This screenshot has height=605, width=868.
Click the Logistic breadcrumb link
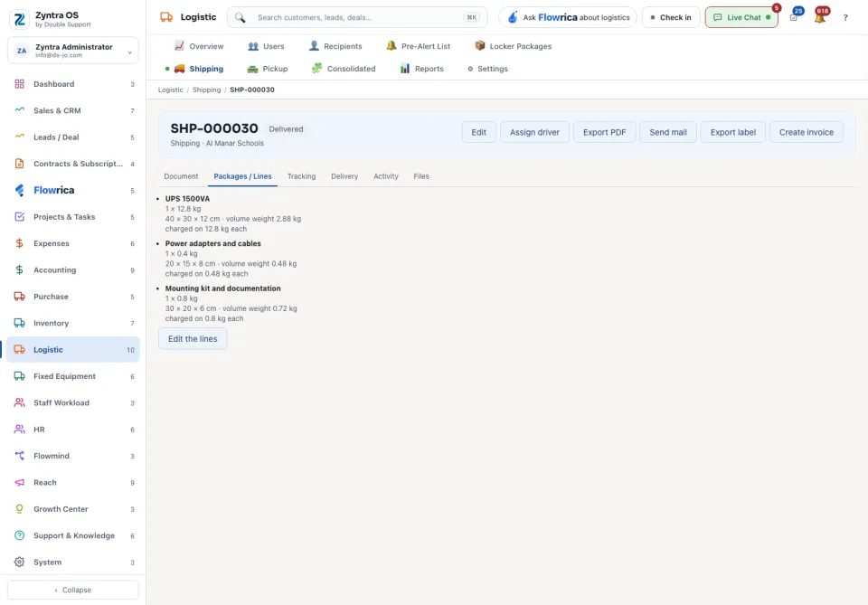coord(171,90)
